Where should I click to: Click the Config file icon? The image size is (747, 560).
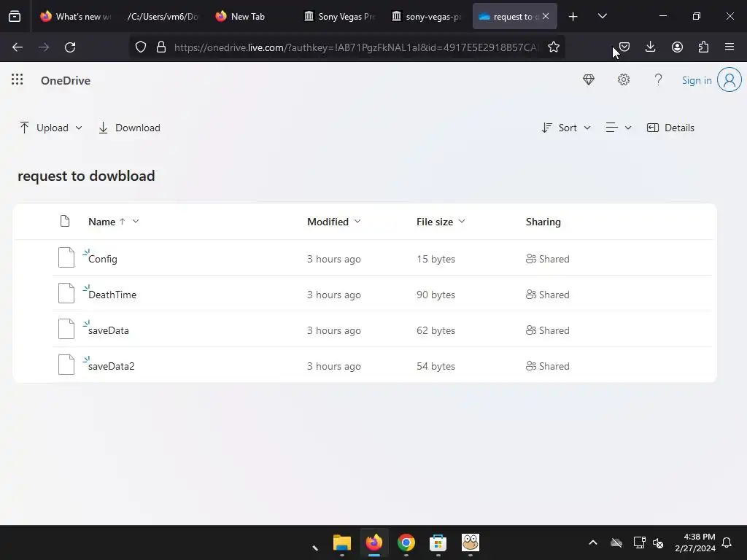click(x=66, y=257)
